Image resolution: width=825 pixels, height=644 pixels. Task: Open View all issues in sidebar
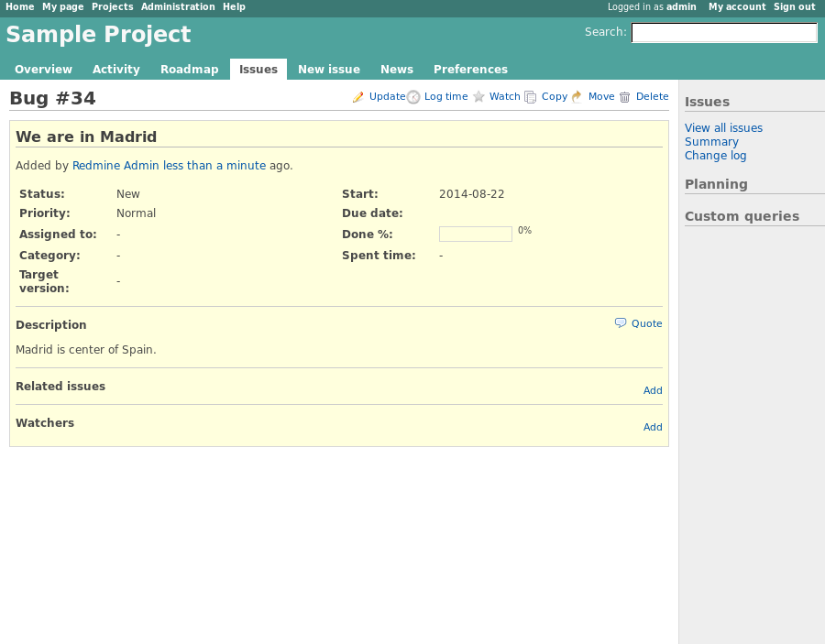tap(723, 127)
